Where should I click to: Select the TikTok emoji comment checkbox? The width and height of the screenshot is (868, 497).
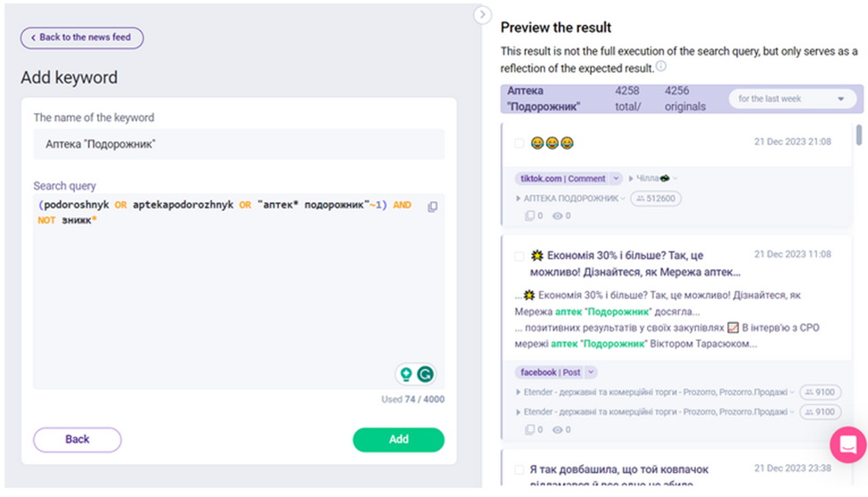point(520,143)
